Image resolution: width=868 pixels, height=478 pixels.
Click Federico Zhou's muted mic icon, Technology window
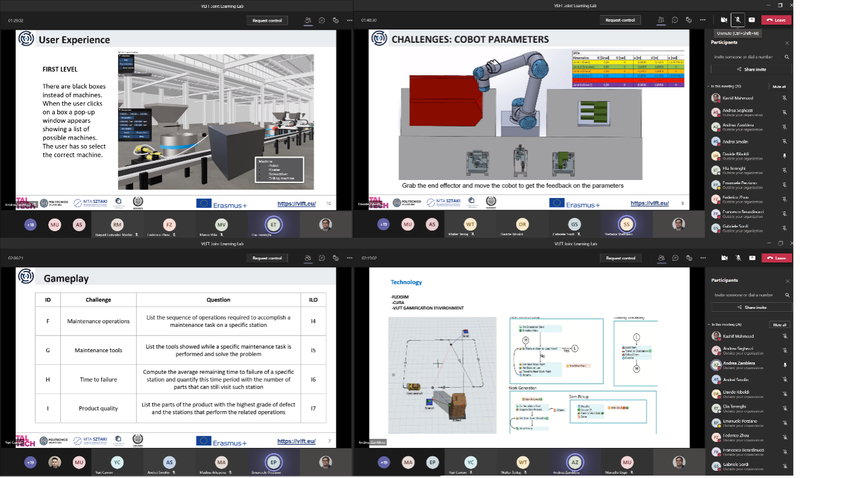(785, 438)
